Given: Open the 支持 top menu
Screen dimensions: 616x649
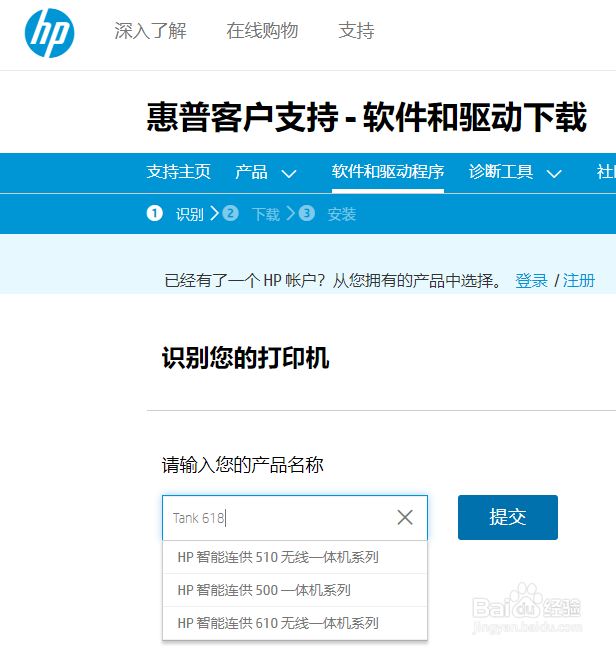Looking at the screenshot, I should tap(356, 31).
